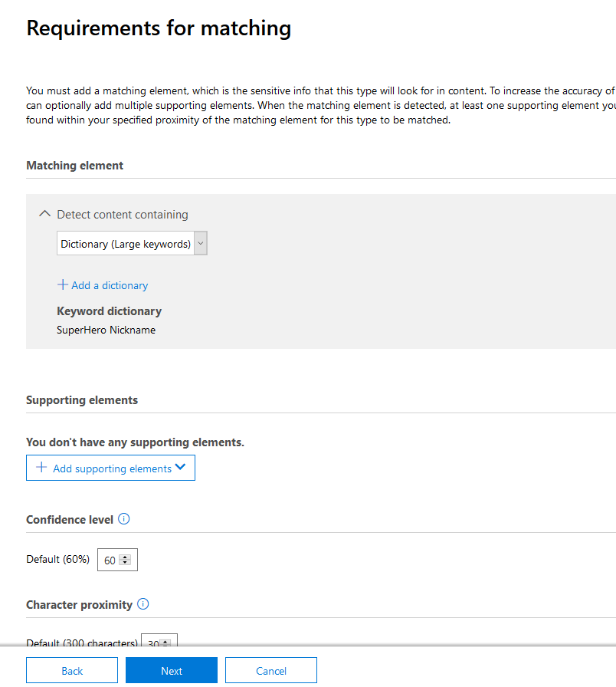Expand the Add supporting elements chevron
Image resolution: width=616 pixels, height=687 pixels.
pos(181,468)
